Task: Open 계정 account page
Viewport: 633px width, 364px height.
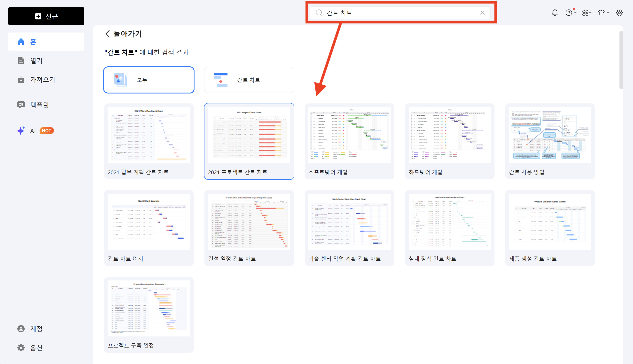Action: click(36, 329)
